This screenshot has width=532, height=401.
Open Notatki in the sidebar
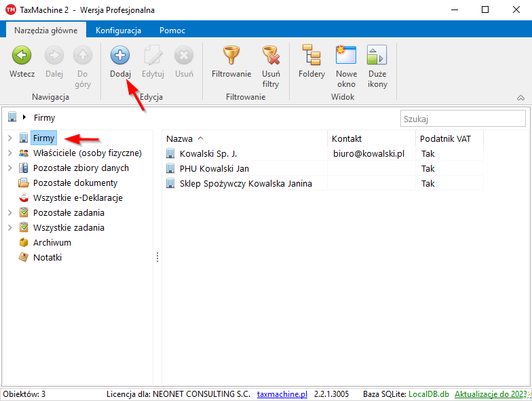click(x=47, y=257)
